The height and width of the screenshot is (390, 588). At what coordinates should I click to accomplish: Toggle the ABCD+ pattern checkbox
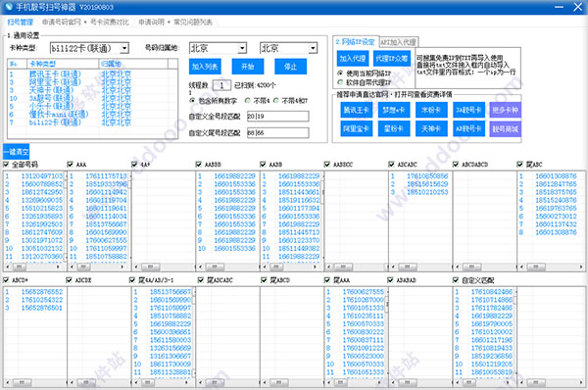pyautogui.click(x=6, y=280)
